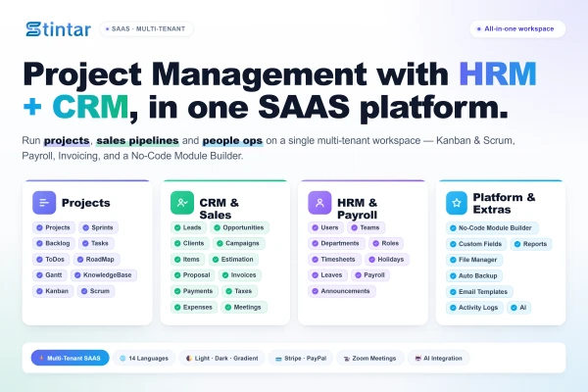Click the Expenses tag
588x392 pixels.
(x=194, y=307)
